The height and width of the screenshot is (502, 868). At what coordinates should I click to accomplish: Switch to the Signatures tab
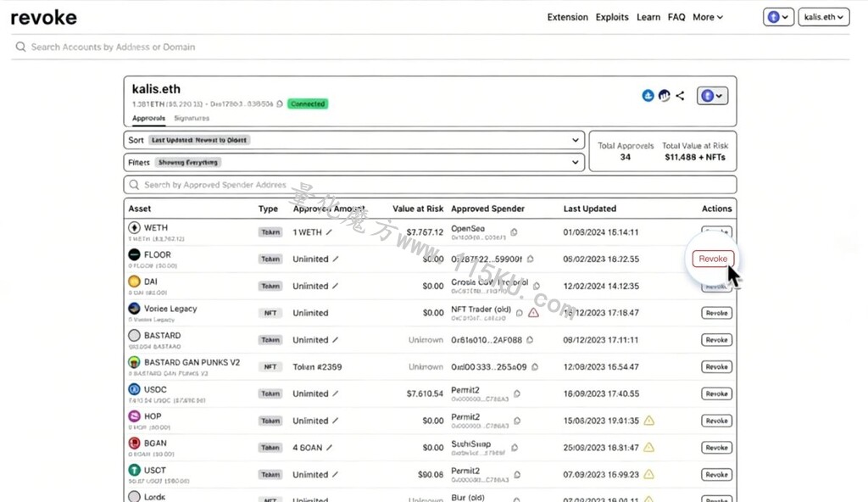point(192,118)
